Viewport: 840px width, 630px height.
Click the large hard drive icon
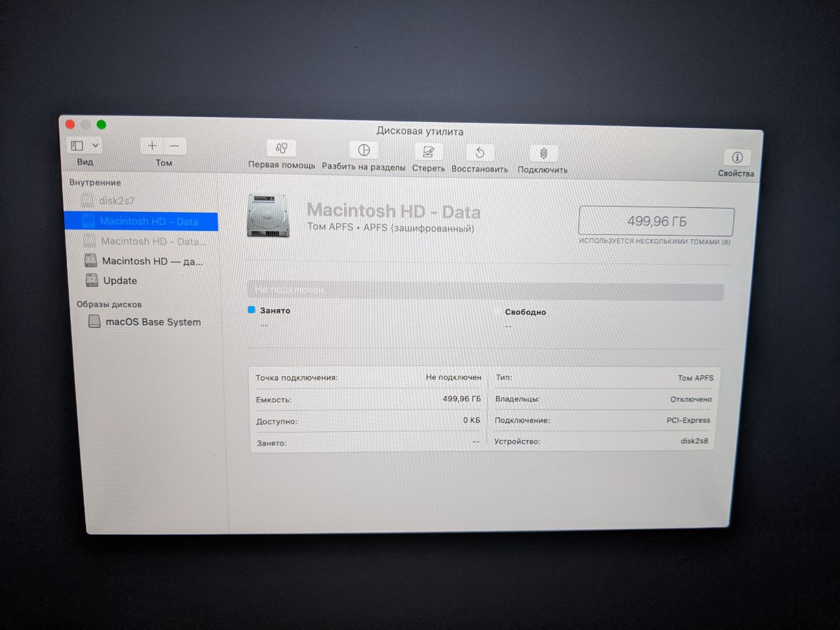pyautogui.click(x=268, y=215)
